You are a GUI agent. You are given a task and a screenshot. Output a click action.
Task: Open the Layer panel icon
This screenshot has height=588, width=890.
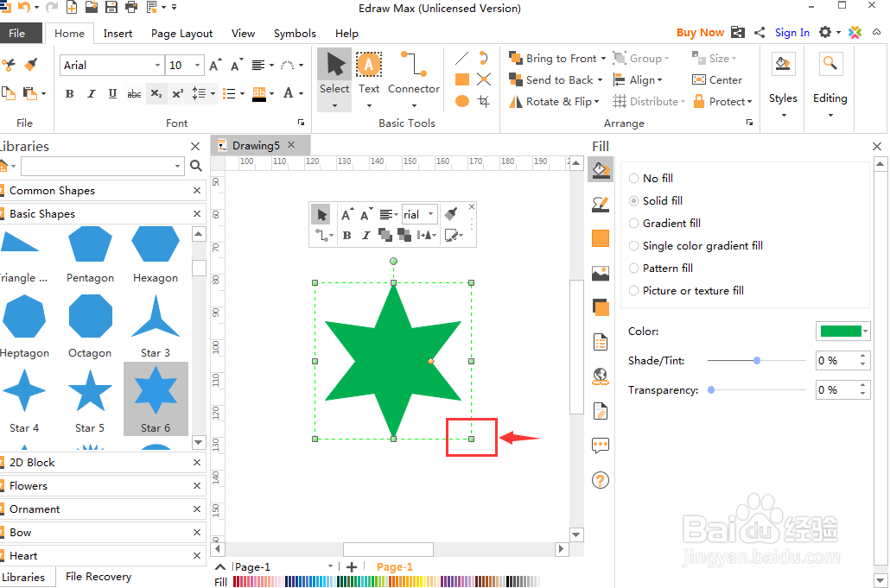point(600,307)
